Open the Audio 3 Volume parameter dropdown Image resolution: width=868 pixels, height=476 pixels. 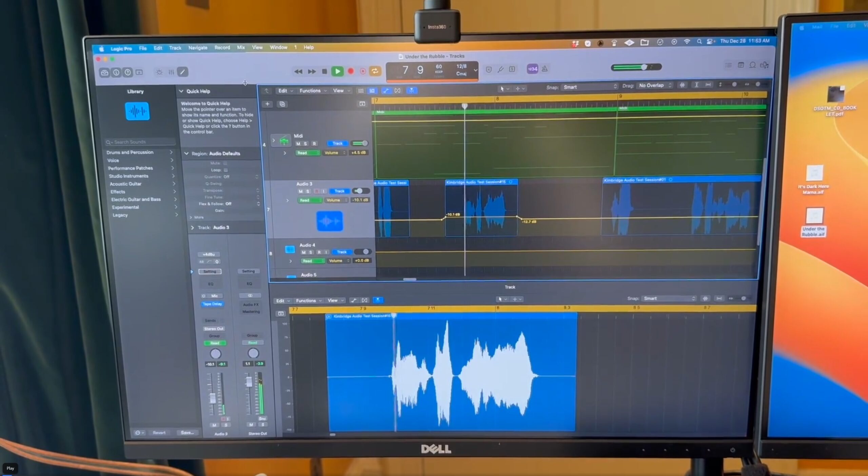[336, 200]
